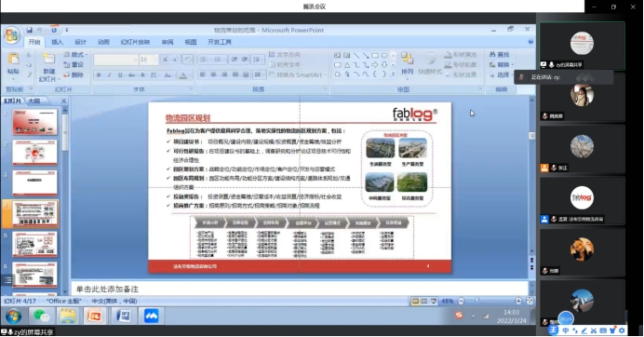Toggle Bold formatting button
Viewport: 644px width, 337px height.
point(99,75)
